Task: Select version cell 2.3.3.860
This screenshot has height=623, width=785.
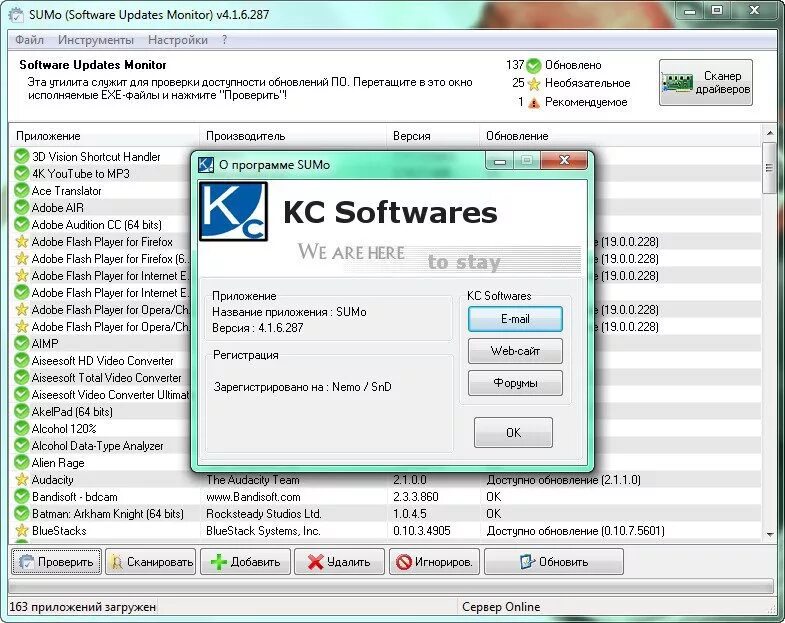Action: click(x=416, y=497)
